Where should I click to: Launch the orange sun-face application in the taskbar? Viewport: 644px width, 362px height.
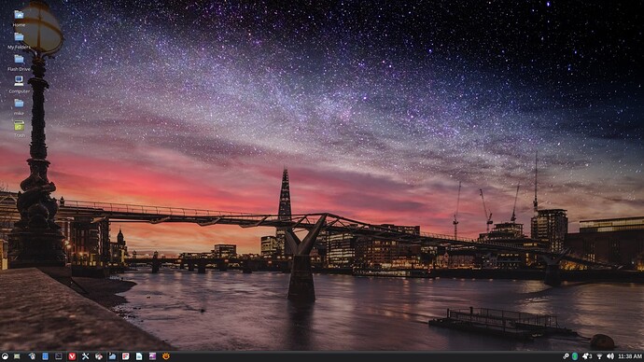[x=166, y=356]
